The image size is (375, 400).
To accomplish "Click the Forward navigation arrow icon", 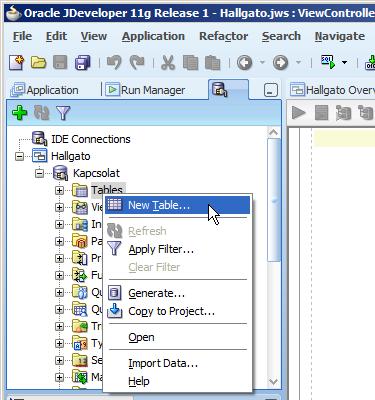I will coord(280,63).
